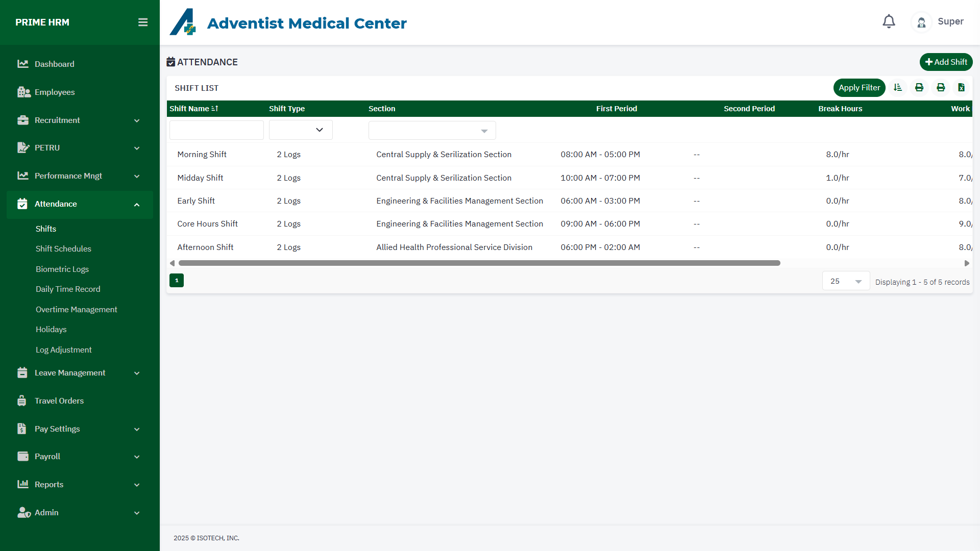980x551 pixels.
Task: Click the sort order icon in the shift list toolbar
Action: pos(898,88)
